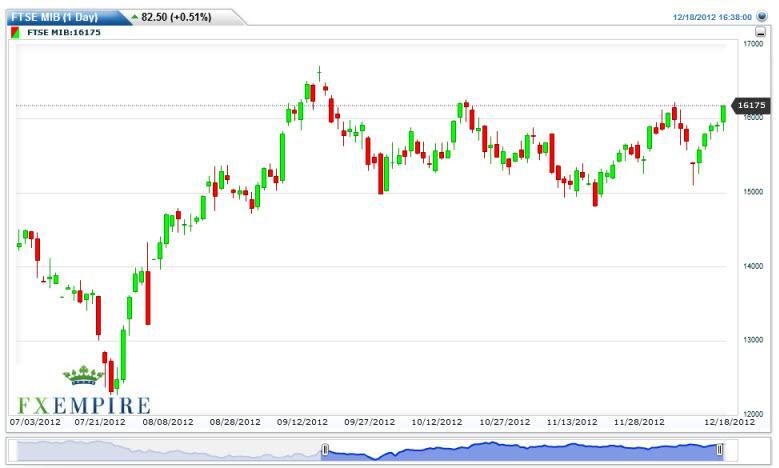Click the FX Empire logo text

(84, 404)
